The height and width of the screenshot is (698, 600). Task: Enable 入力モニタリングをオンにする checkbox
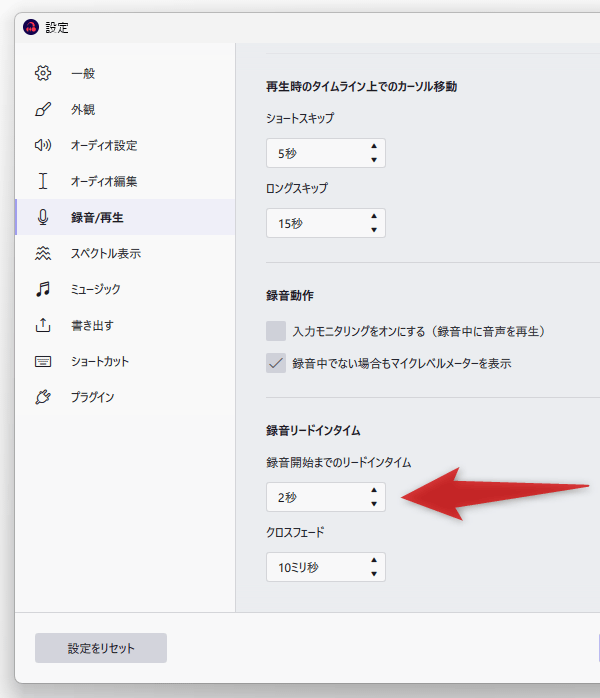(x=276, y=331)
